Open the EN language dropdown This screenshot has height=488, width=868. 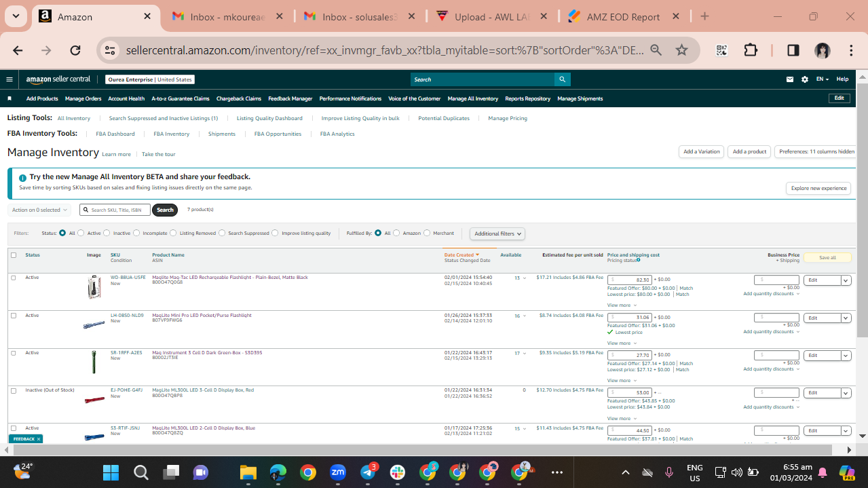tap(823, 79)
